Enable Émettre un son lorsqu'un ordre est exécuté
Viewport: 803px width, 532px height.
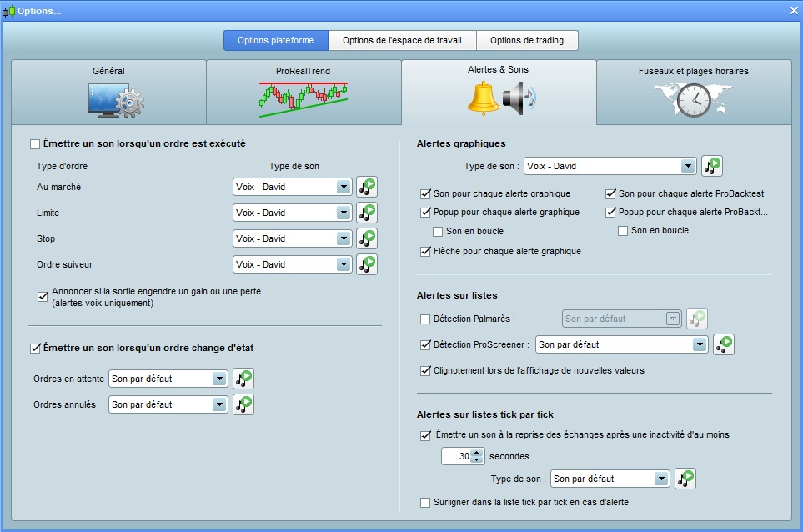35,144
